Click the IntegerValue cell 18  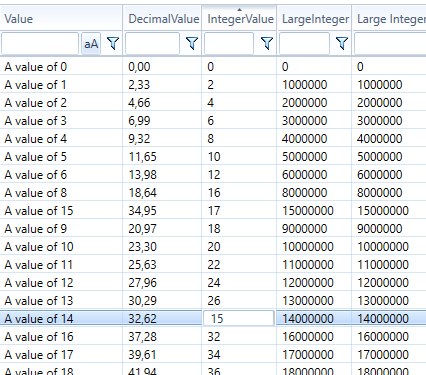(239, 229)
